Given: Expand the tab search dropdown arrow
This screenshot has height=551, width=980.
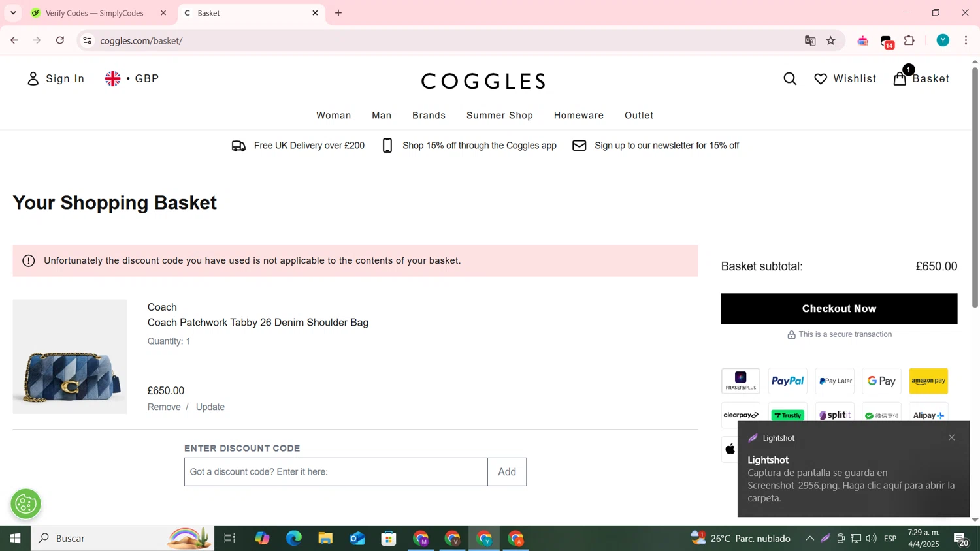Looking at the screenshot, I should point(13,13).
